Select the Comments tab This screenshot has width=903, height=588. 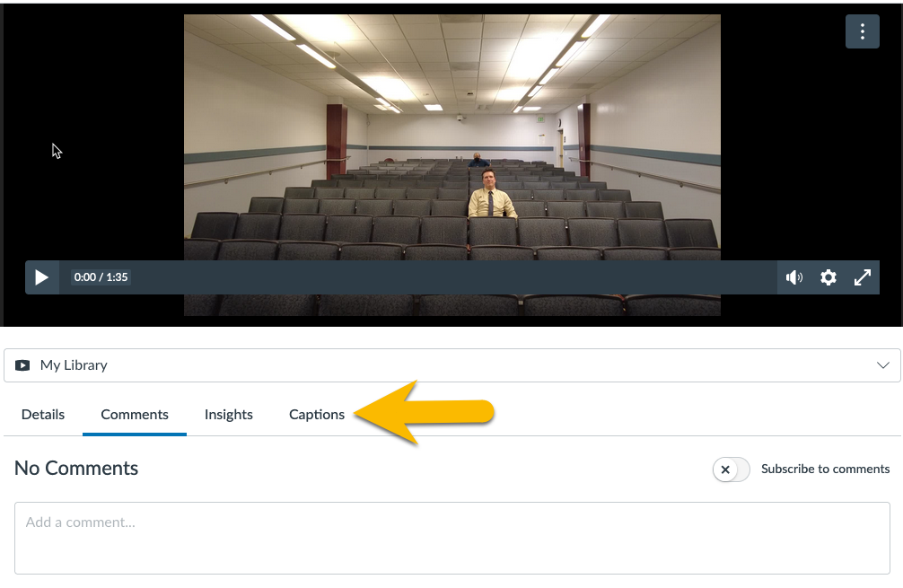[134, 415]
